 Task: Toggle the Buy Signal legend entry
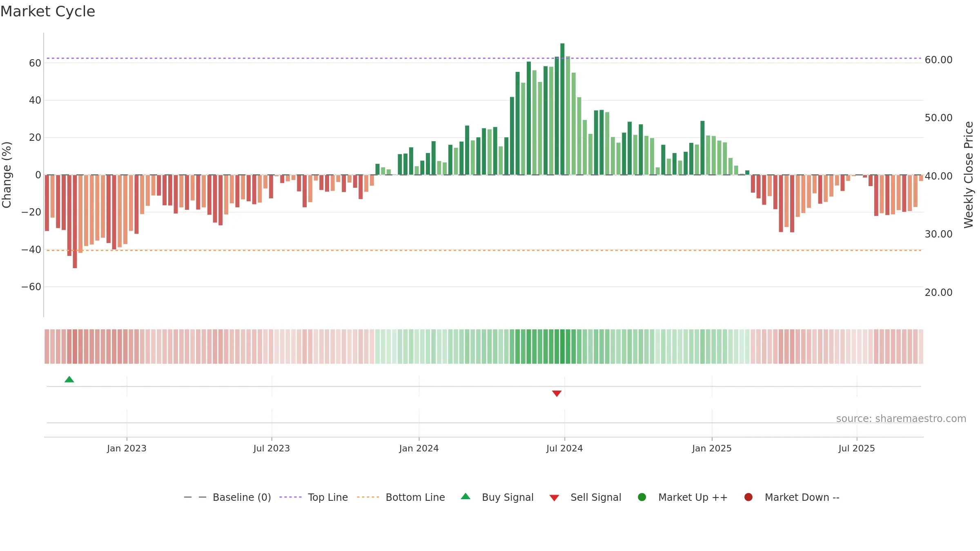tap(497, 497)
